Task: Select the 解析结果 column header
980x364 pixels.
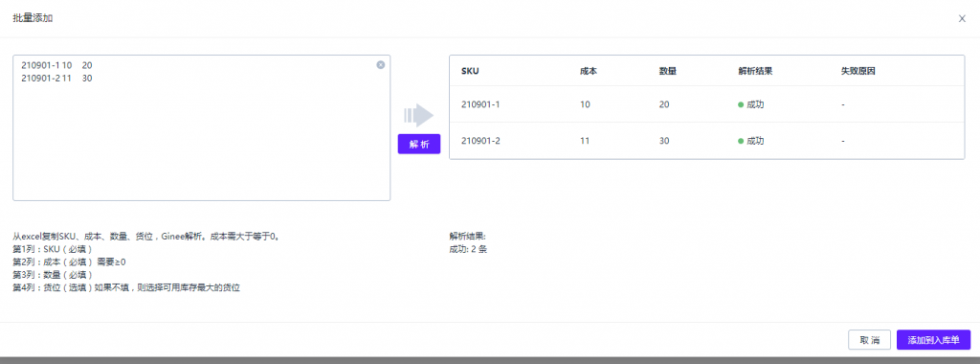Action: tap(755, 71)
